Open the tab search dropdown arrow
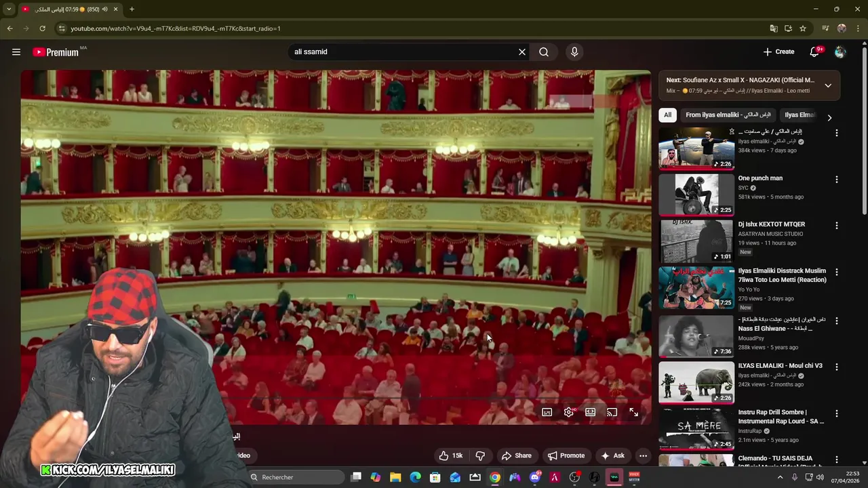This screenshot has width=868, height=488. [x=9, y=9]
